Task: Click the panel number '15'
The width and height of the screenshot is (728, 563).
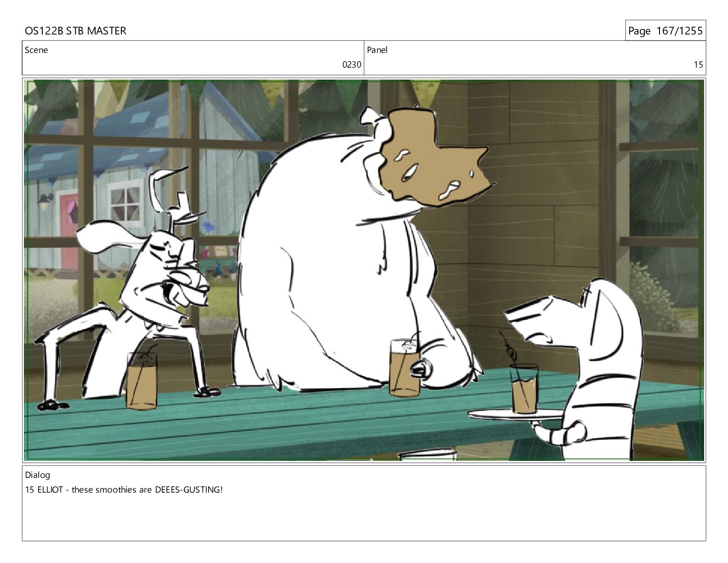Action: [x=698, y=65]
